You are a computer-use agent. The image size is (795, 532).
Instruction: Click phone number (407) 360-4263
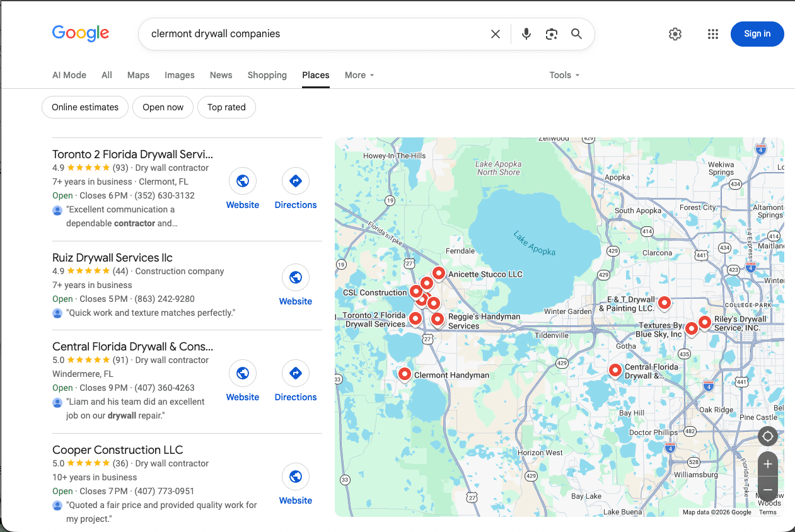(165, 388)
